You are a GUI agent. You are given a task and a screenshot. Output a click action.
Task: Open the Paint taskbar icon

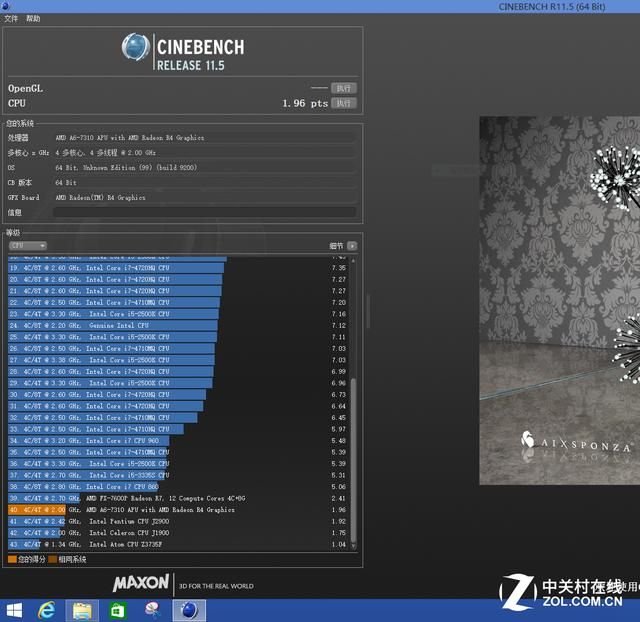pyautogui.click(x=153, y=610)
